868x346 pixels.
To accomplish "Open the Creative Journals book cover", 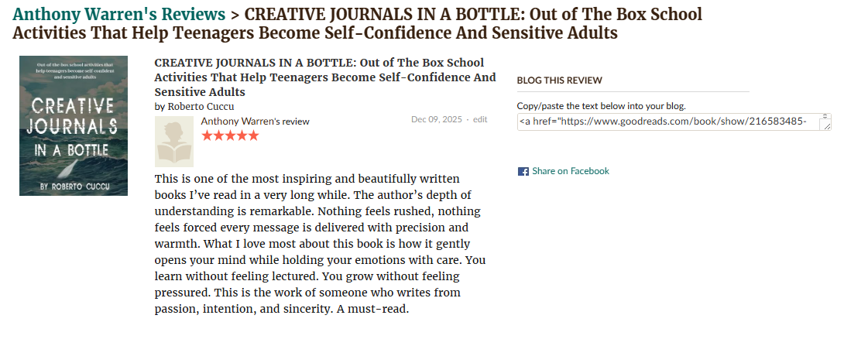I will pyautogui.click(x=74, y=125).
